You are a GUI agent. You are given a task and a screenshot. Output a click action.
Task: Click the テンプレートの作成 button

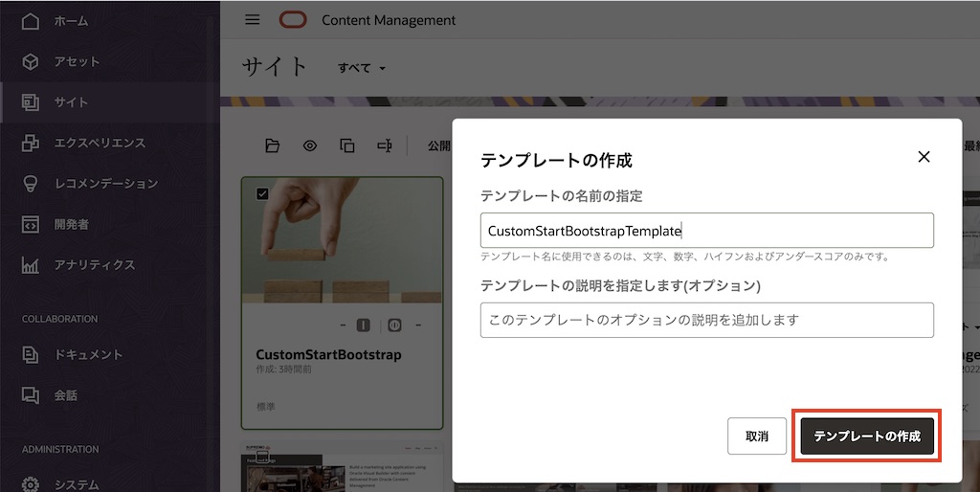(866, 436)
